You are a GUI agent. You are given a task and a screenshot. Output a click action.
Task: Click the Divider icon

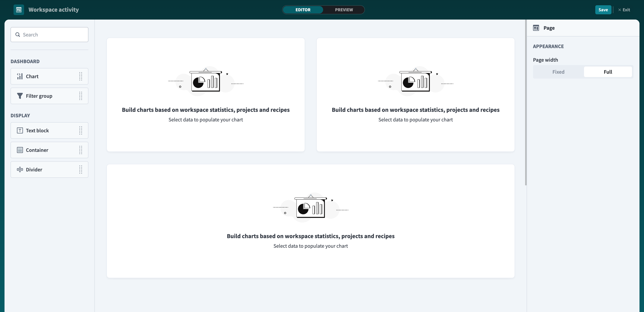(x=20, y=169)
